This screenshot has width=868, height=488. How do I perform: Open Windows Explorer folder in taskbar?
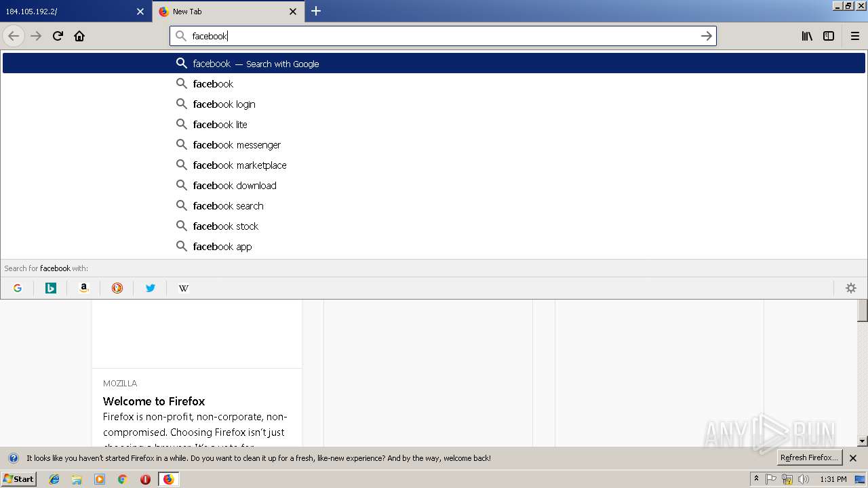click(77, 479)
